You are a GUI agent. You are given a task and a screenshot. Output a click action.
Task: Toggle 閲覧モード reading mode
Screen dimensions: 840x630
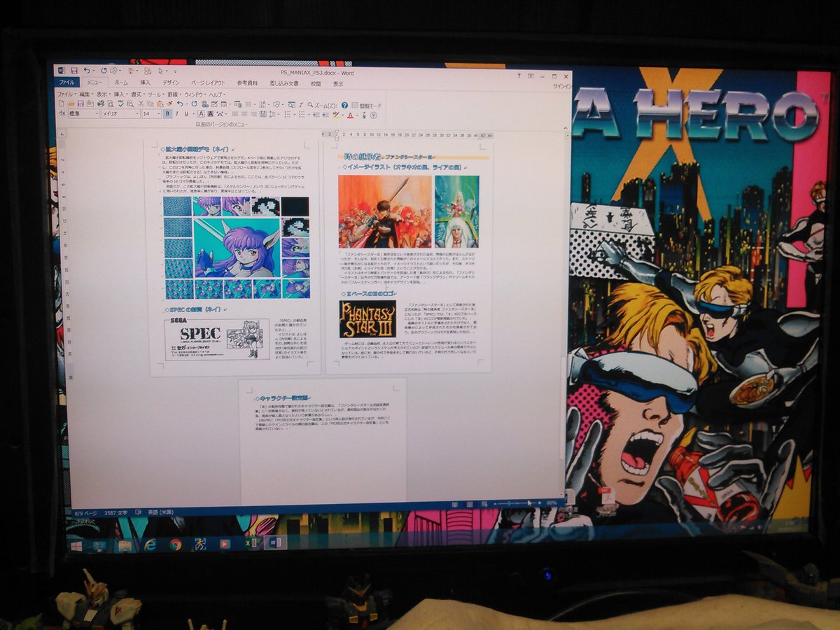click(x=366, y=105)
